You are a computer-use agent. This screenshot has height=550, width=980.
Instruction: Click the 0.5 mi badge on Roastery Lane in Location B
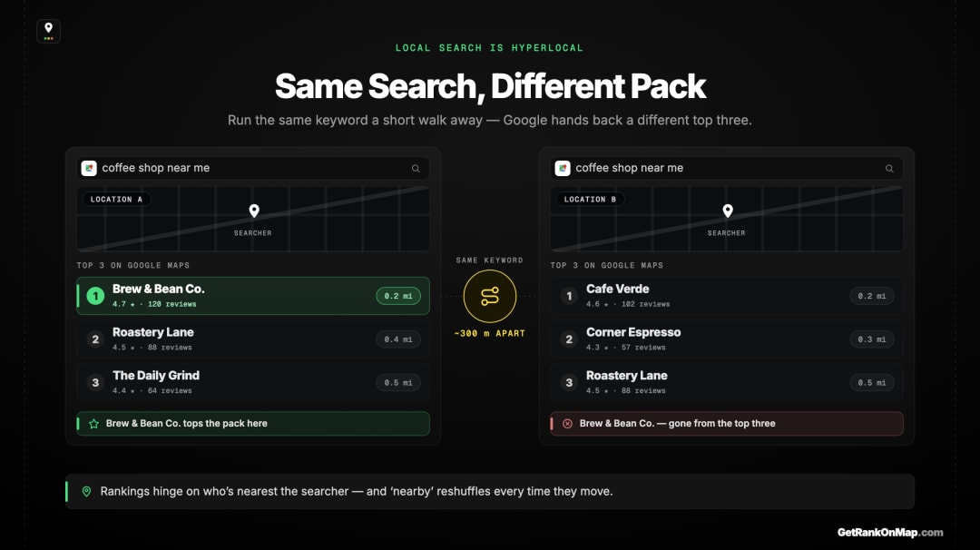(x=872, y=382)
